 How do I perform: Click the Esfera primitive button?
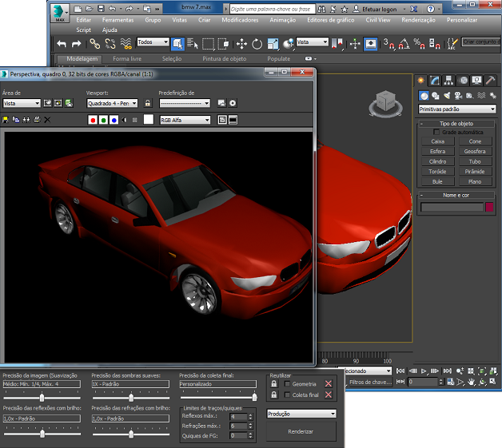437,151
